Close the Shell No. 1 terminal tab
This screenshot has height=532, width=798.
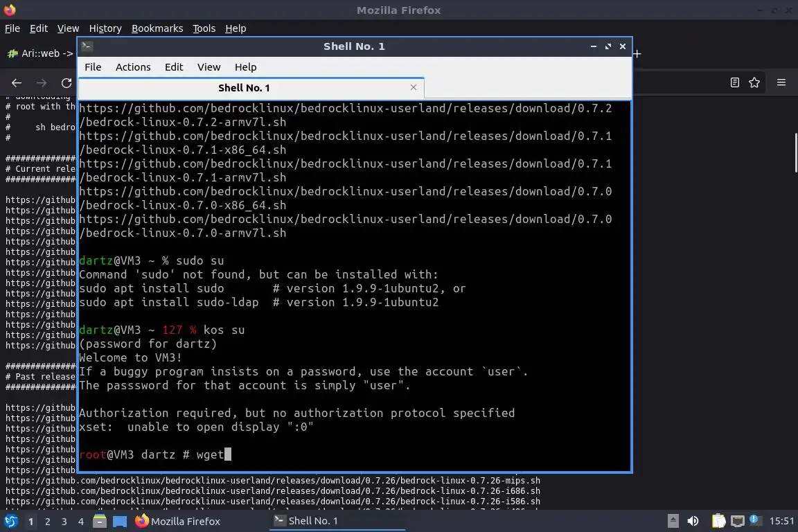pyautogui.click(x=414, y=87)
